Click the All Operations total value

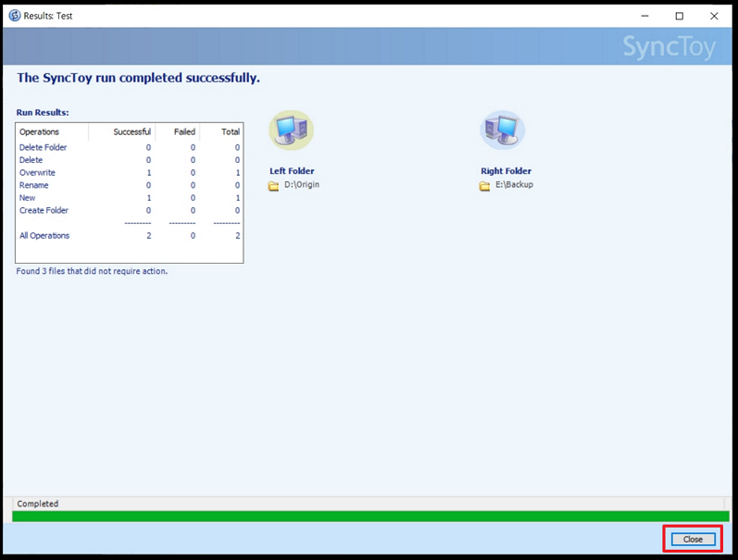[x=238, y=236]
